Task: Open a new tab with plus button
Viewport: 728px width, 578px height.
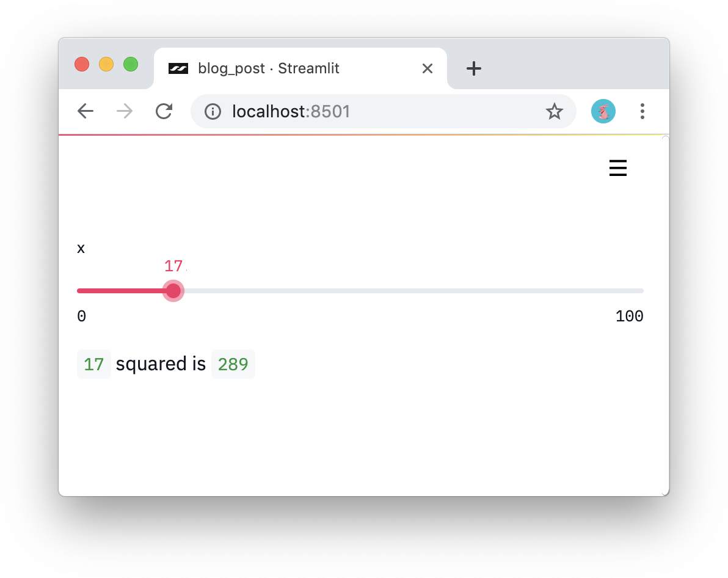Action: tap(473, 68)
